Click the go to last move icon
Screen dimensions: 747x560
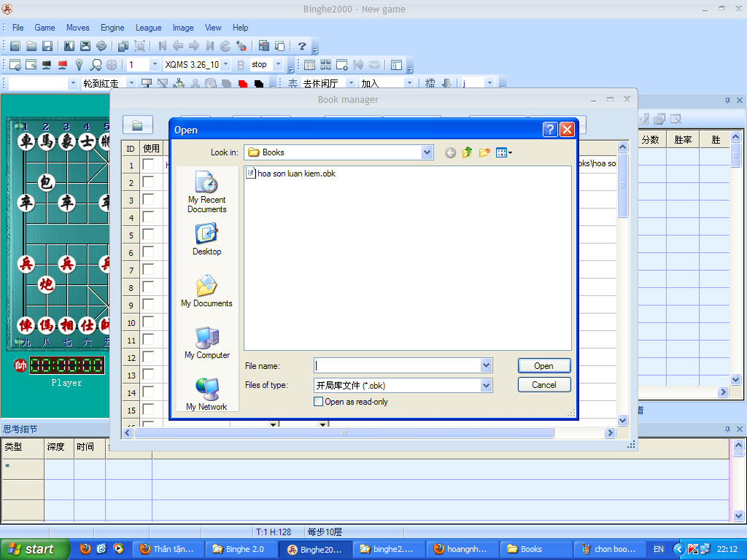(209, 46)
